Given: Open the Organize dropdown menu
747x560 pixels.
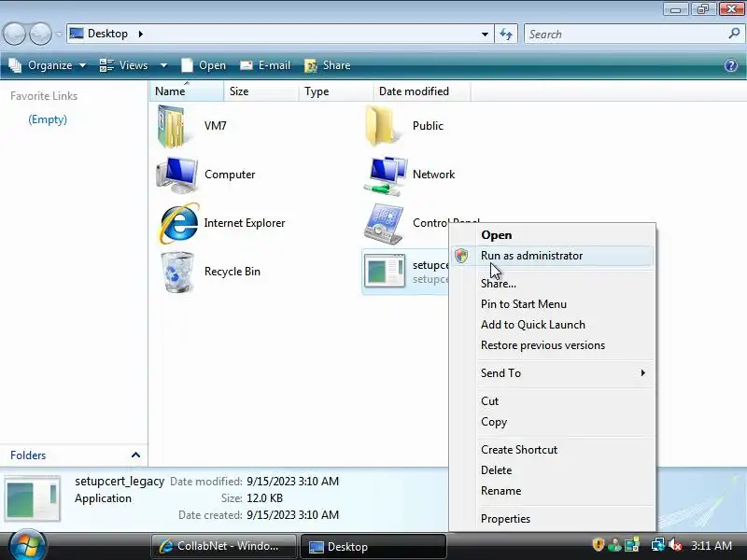Looking at the screenshot, I should pos(48,65).
